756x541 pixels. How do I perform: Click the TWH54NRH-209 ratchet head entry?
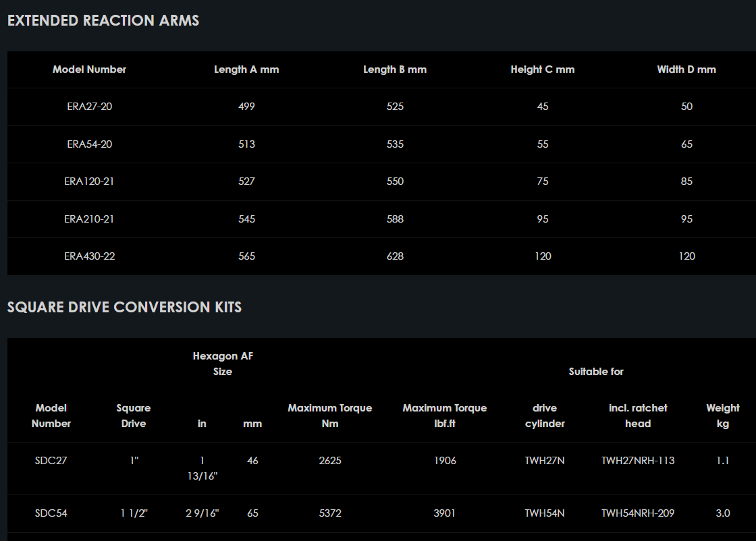638,513
